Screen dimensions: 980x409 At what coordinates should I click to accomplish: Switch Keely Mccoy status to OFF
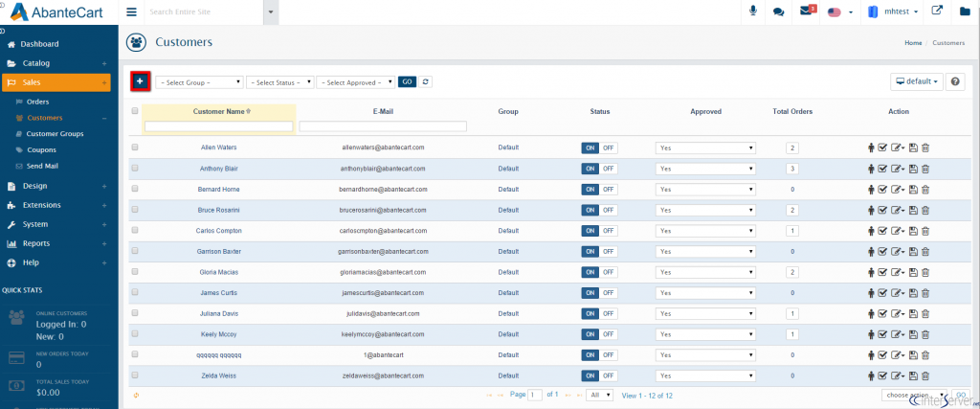(x=609, y=334)
